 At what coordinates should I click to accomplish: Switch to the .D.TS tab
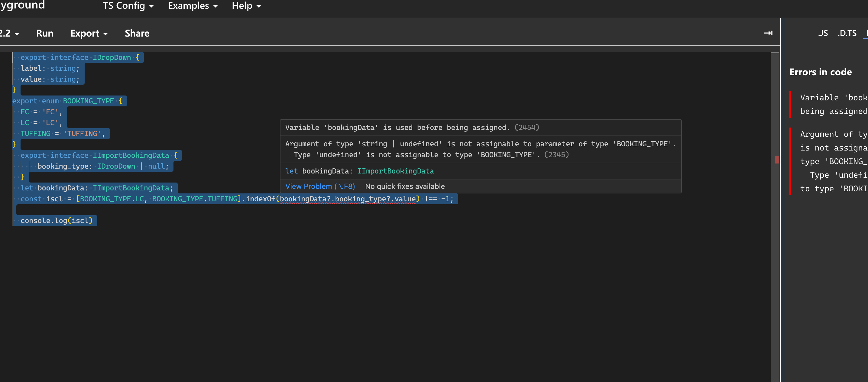847,33
